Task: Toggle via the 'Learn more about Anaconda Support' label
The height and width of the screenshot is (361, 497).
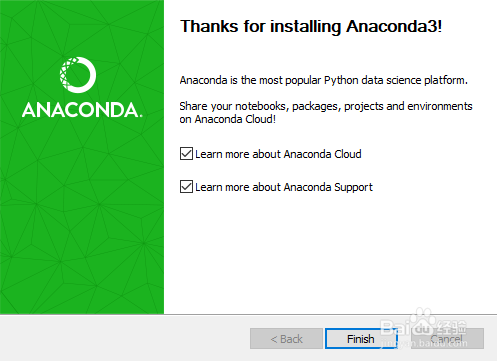Action: pos(284,187)
